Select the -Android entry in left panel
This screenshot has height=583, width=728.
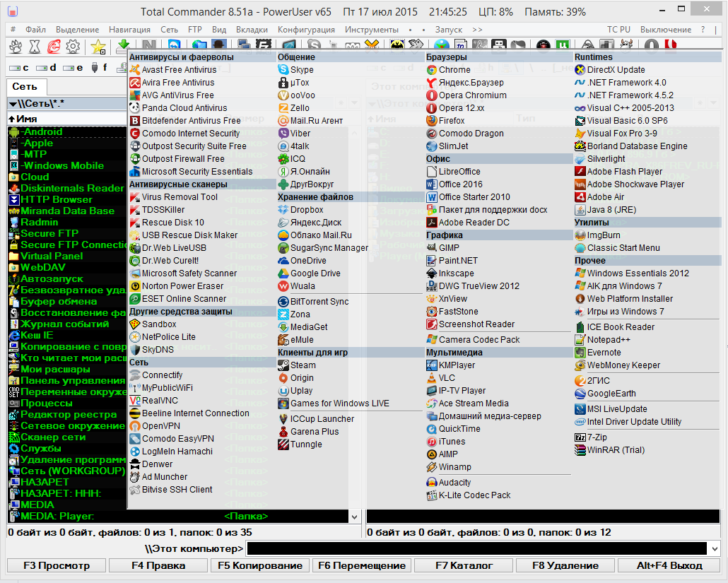click(x=41, y=131)
